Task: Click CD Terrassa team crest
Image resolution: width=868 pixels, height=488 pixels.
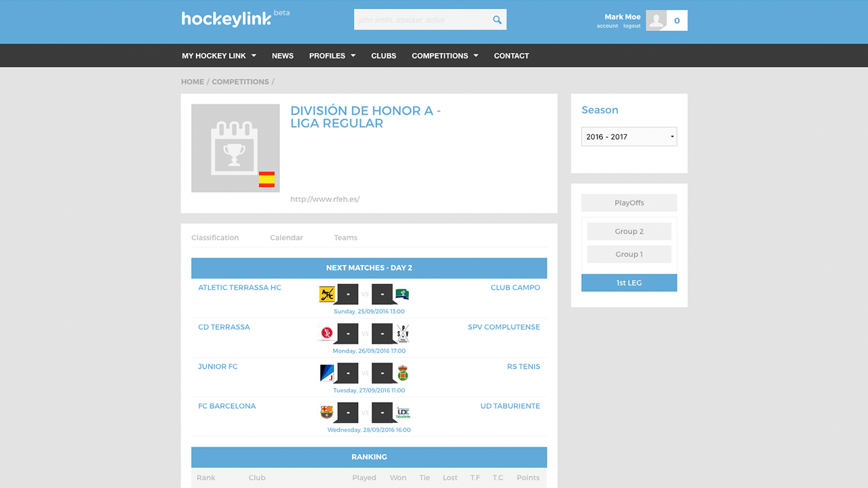Action: point(327,333)
